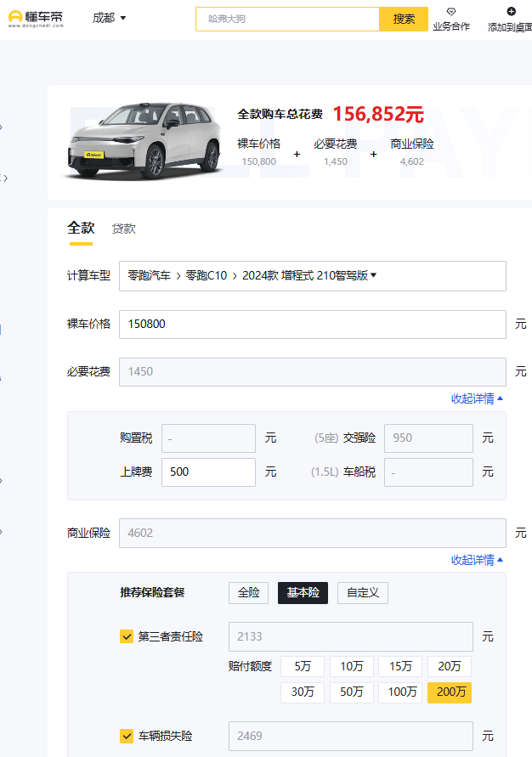
Task: Toggle the vehicle damage insurance checkbox
Action: click(127, 736)
